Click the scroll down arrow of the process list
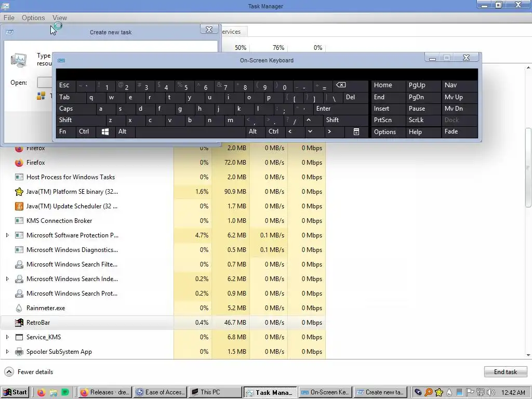The height and width of the screenshot is (399, 532). point(528,355)
